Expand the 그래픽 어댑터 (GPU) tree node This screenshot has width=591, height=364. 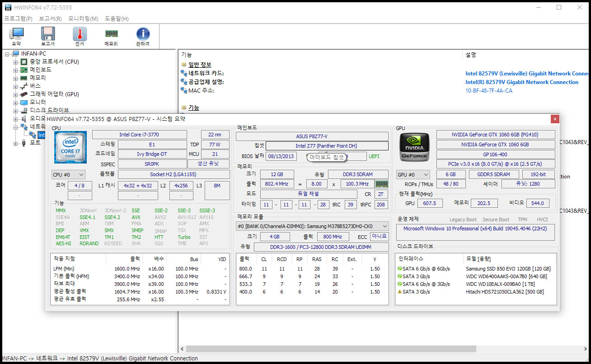coord(16,94)
